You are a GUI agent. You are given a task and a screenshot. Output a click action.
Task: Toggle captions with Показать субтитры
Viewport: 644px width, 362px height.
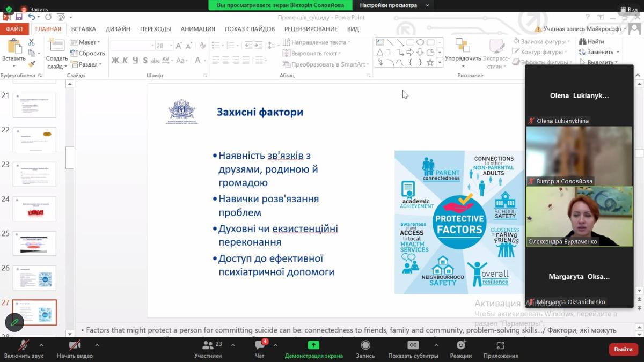[x=413, y=345]
